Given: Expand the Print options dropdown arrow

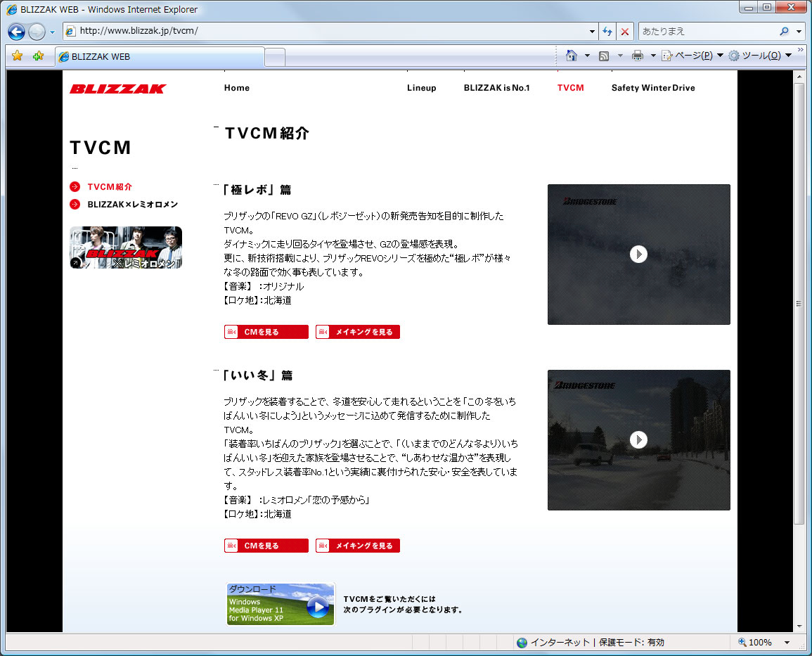Looking at the screenshot, I should tap(653, 56).
